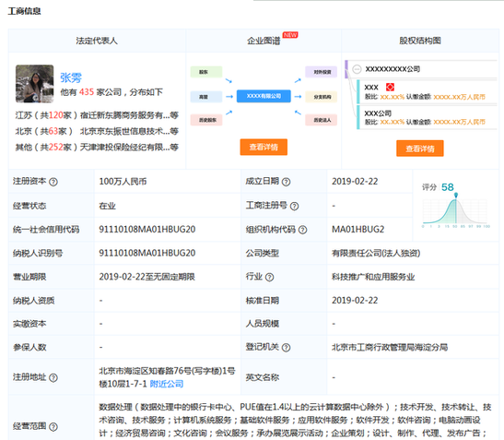Click 查看详情 under the enterprise graph
The image size is (504, 440).
coord(264,147)
